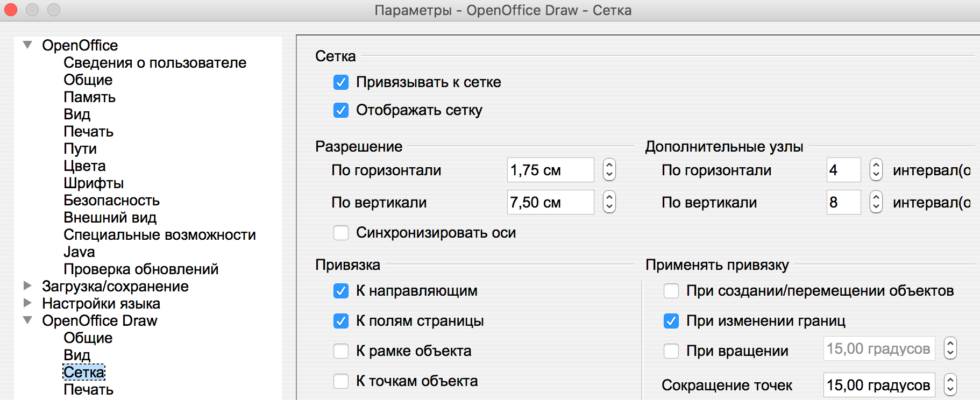Click horizontal subdivision field with value 4
This screenshot has width=980, height=400.
click(844, 170)
